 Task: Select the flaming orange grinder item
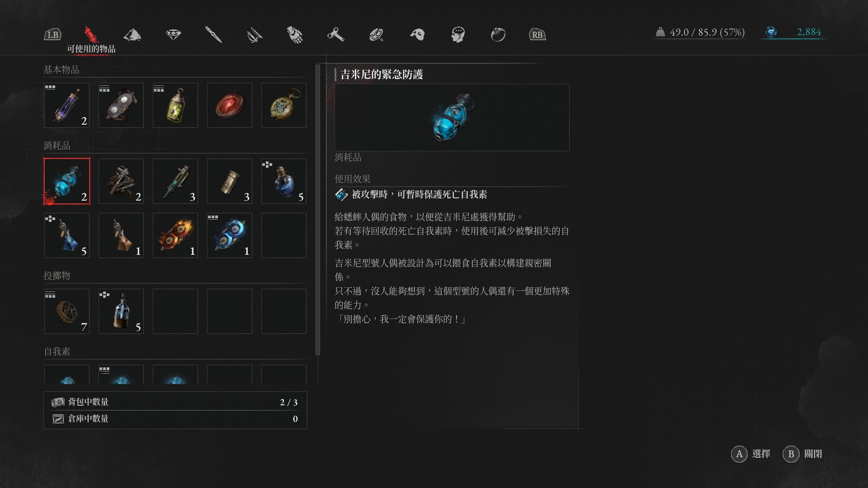(x=175, y=235)
